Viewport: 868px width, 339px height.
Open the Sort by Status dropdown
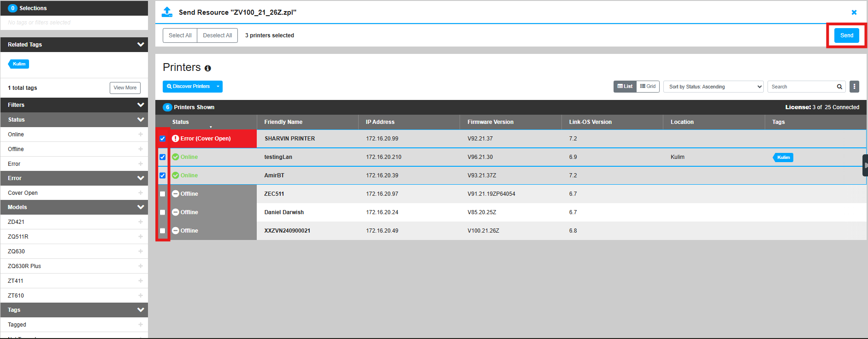(713, 87)
